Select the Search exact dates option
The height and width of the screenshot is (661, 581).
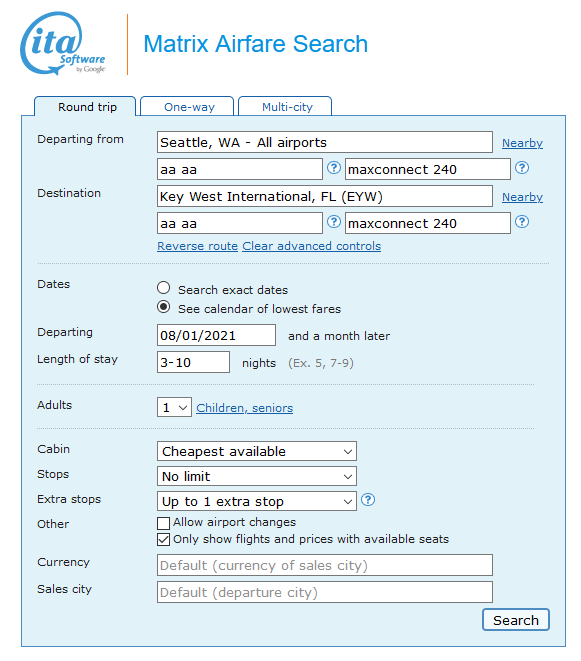click(164, 288)
